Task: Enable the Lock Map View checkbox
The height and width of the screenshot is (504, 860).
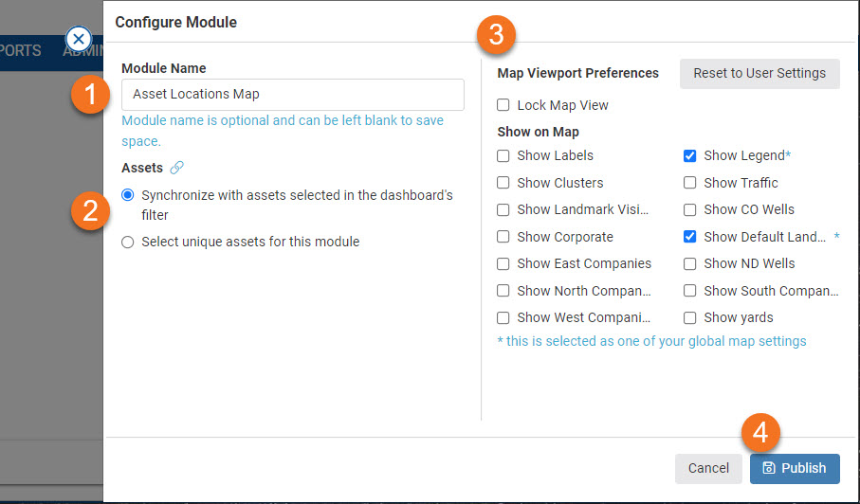Action: (503, 105)
